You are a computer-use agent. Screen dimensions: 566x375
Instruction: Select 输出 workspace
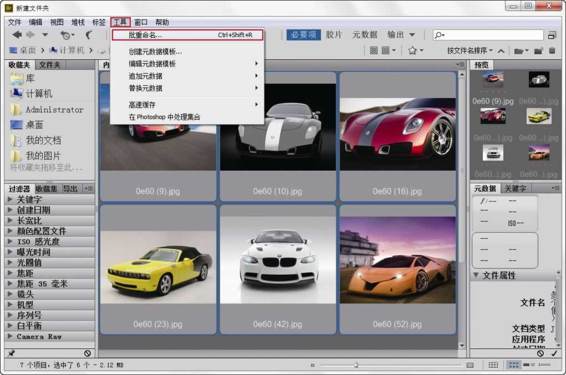396,35
